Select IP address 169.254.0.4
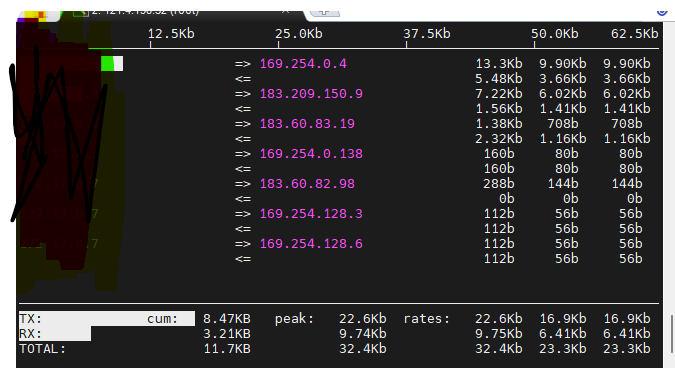The width and height of the screenshot is (675, 368). click(303, 64)
